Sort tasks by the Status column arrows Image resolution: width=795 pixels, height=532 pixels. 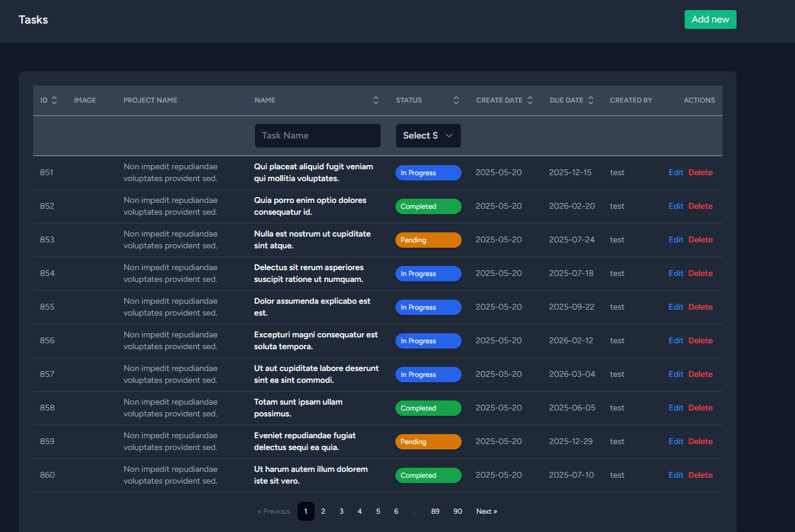click(456, 100)
